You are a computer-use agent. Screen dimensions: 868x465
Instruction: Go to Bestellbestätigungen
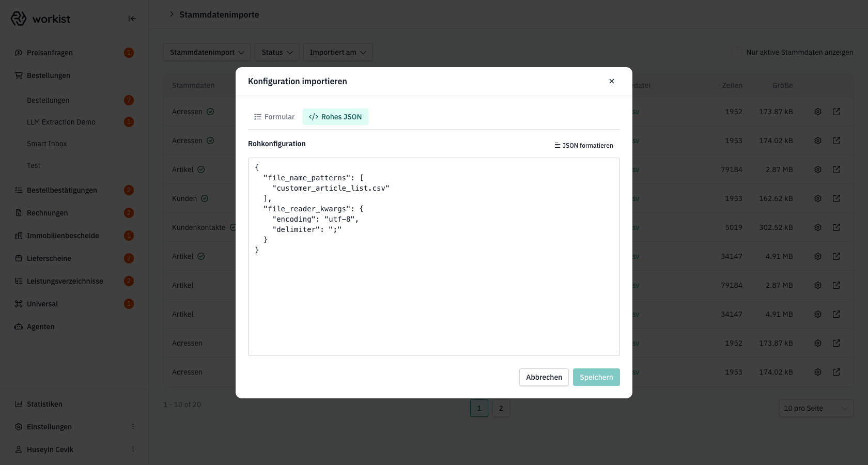[x=62, y=190]
